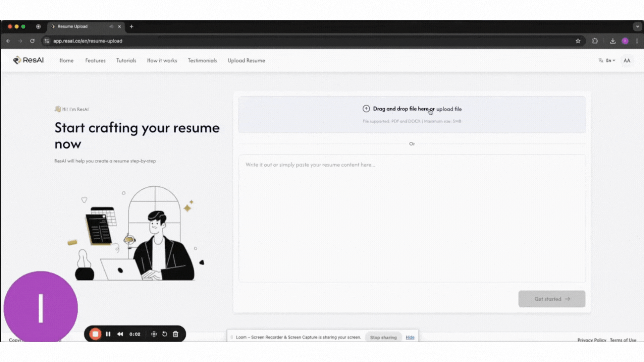Select the Testimonials navigation item
644x362 pixels.
click(x=202, y=60)
